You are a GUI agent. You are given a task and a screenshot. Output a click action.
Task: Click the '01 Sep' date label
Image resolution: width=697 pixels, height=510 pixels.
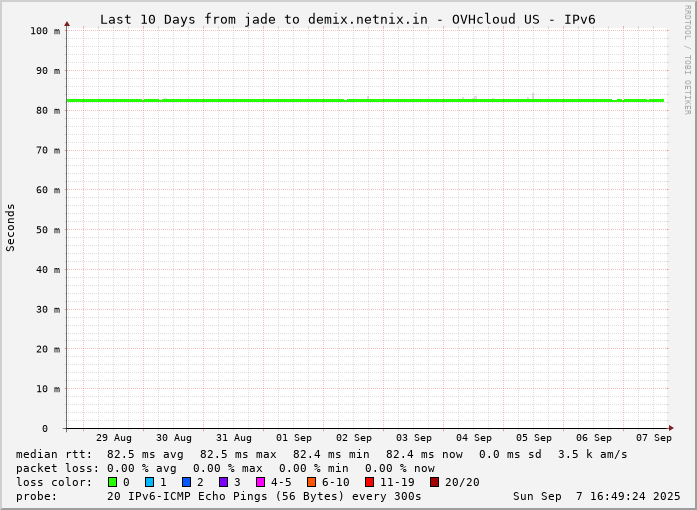(x=294, y=438)
